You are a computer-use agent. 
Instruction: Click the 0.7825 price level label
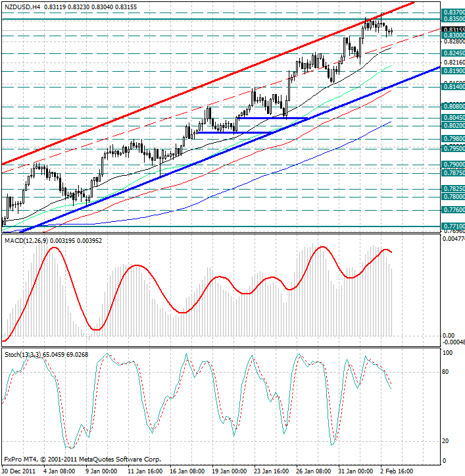click(453, 188)
